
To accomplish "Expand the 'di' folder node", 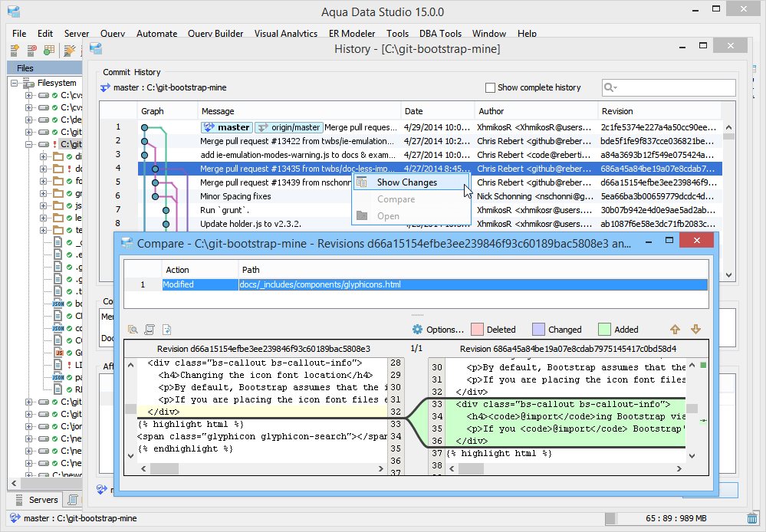I will coord(44,157).
